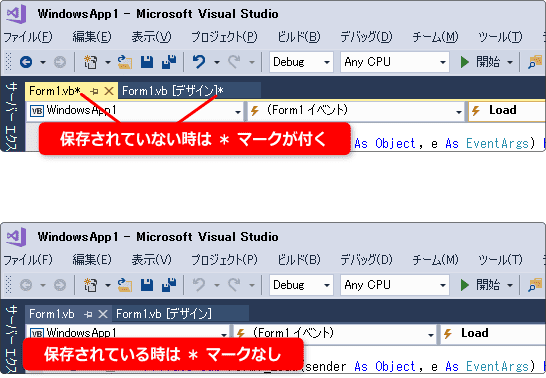The width and height of the screenshot is (546, 378).
Task: Click Open File folder icon in lower window
Action: pos(125,285)
